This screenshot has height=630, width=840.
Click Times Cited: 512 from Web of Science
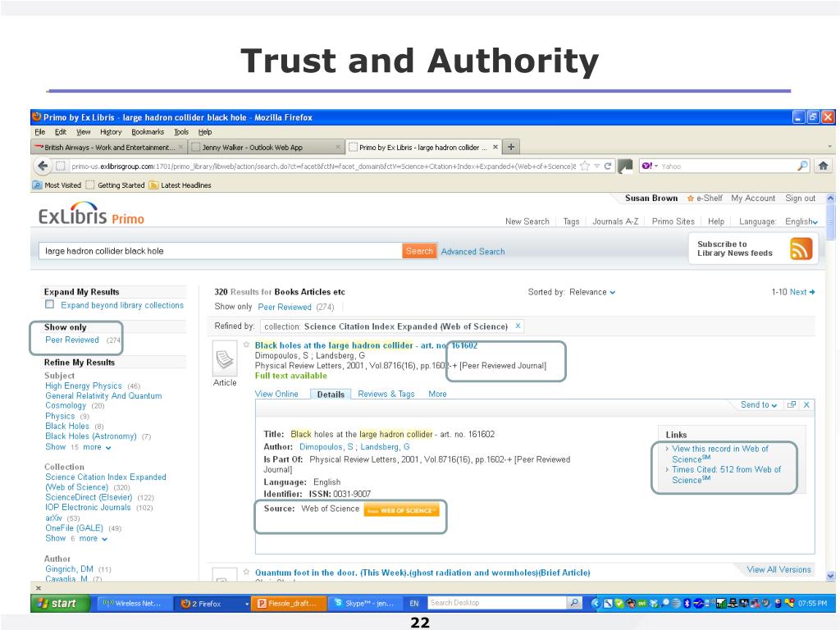(x=726, y=475)
